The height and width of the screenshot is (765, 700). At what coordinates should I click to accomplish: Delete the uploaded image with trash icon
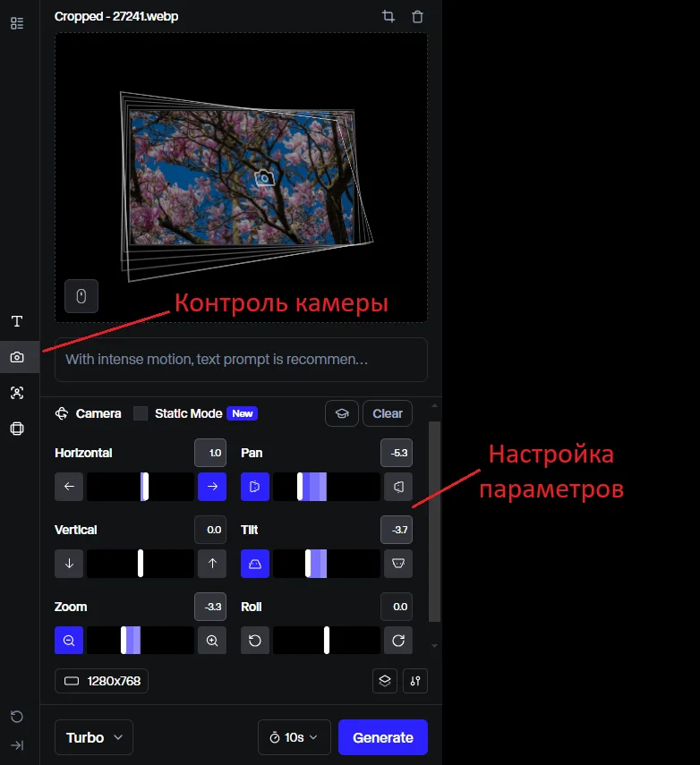[x=417, y=16]
